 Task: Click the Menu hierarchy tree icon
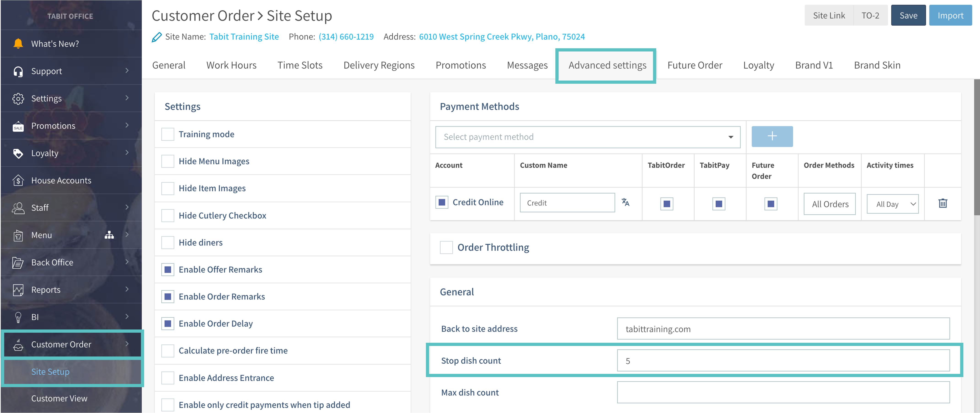(109, 235)
